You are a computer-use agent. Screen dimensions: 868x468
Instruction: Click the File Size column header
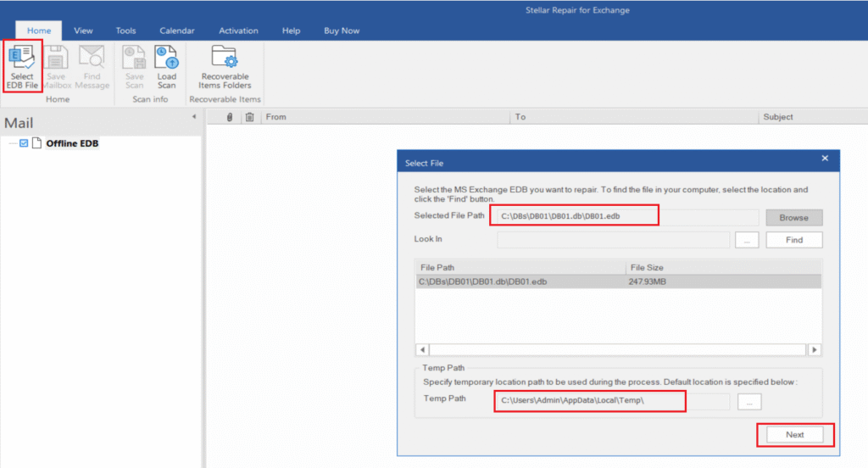point(724,268)
